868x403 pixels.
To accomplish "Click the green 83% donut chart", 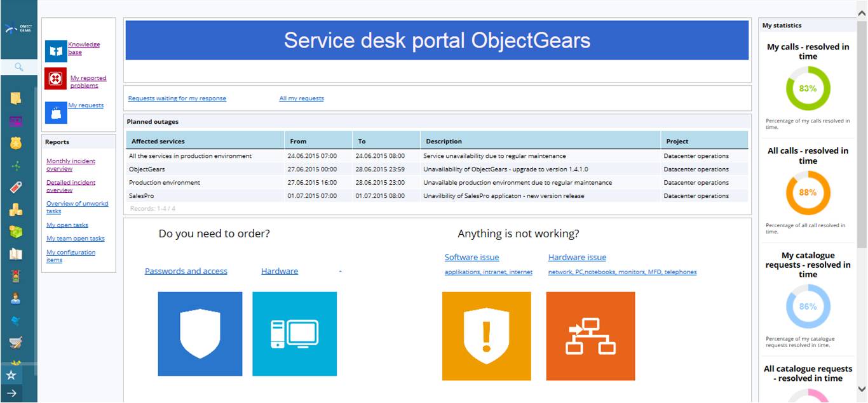I will (808, 89).
